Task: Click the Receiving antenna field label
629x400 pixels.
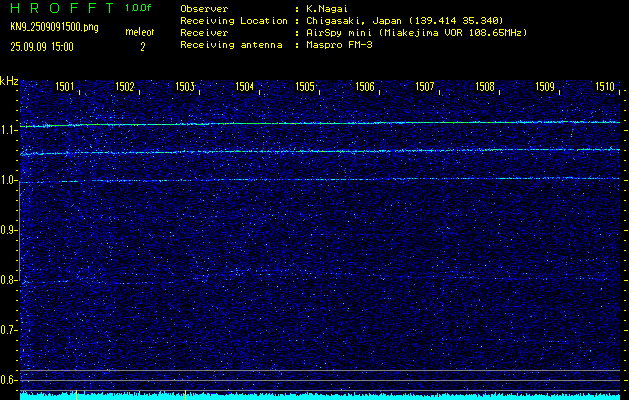Action: (231, 45)
